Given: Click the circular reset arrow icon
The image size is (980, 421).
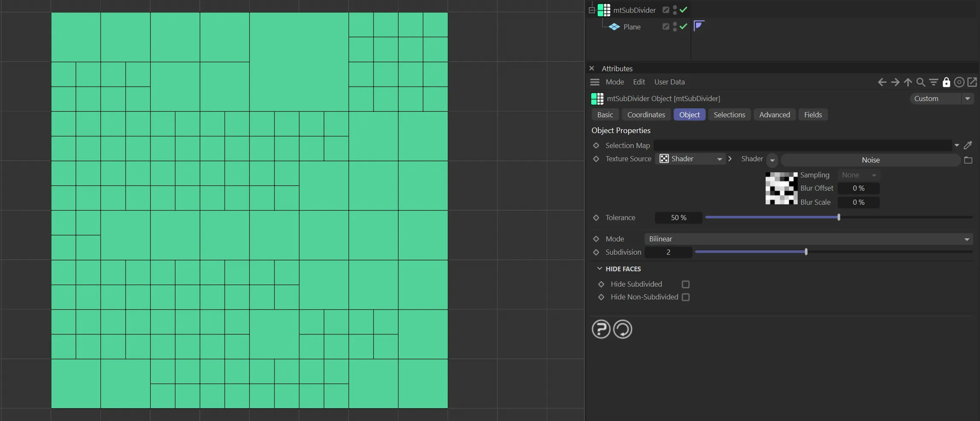Looking at the screenshot, I should point(623,329).
